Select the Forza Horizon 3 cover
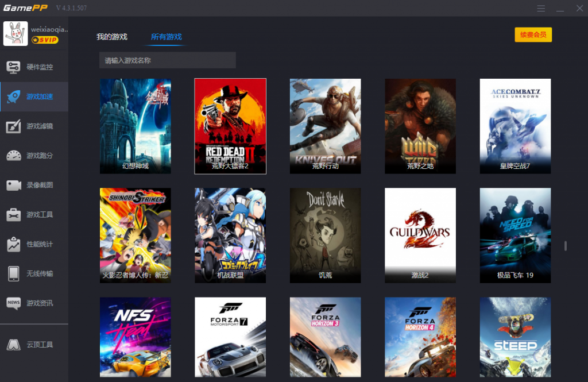Viewport: 588px width, 382px height. [325, 337]
